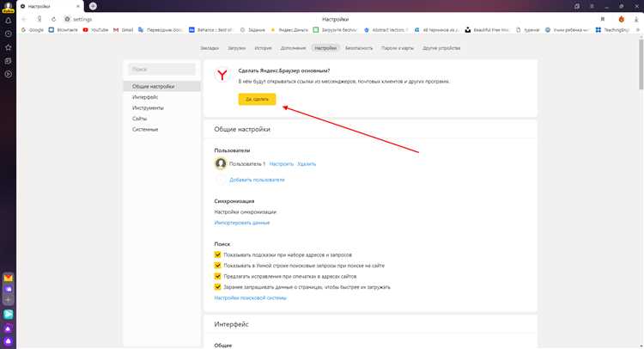Viewport: 644px width, 349px height.
Task: Select Системные in settings sidebar
Action: point(144,129)
